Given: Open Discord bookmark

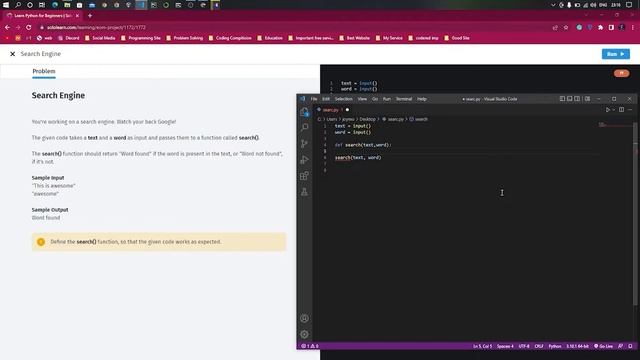Looking at the screenshot, I should (69, 38).
